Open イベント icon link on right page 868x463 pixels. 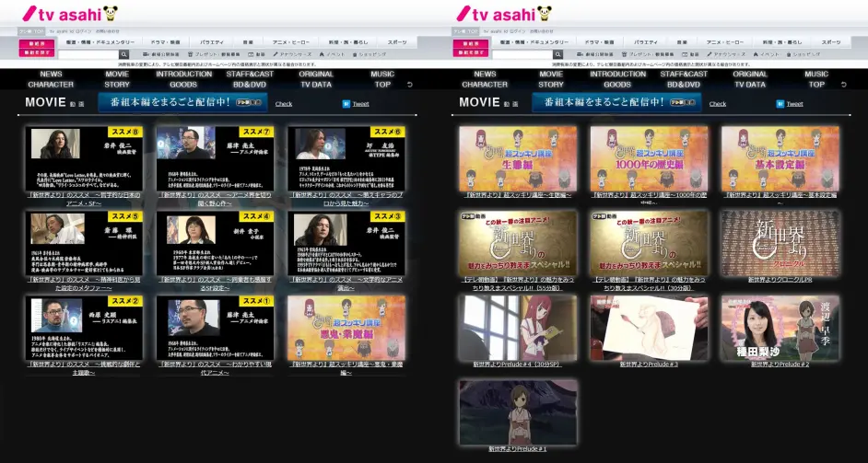[x=766, y=54]
